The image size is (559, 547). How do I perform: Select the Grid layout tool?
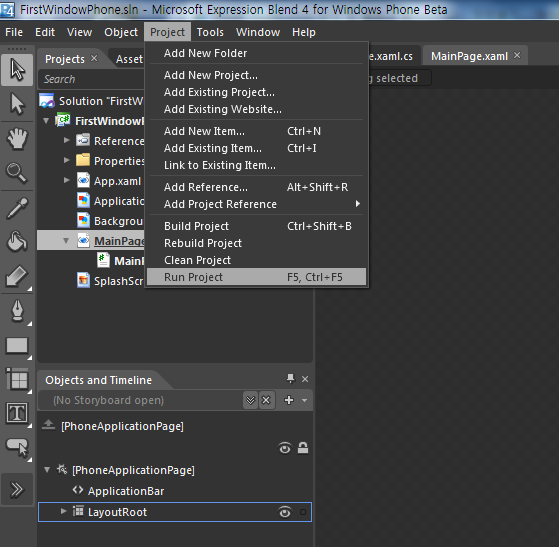pyautogui.click(x=17, y=379)
